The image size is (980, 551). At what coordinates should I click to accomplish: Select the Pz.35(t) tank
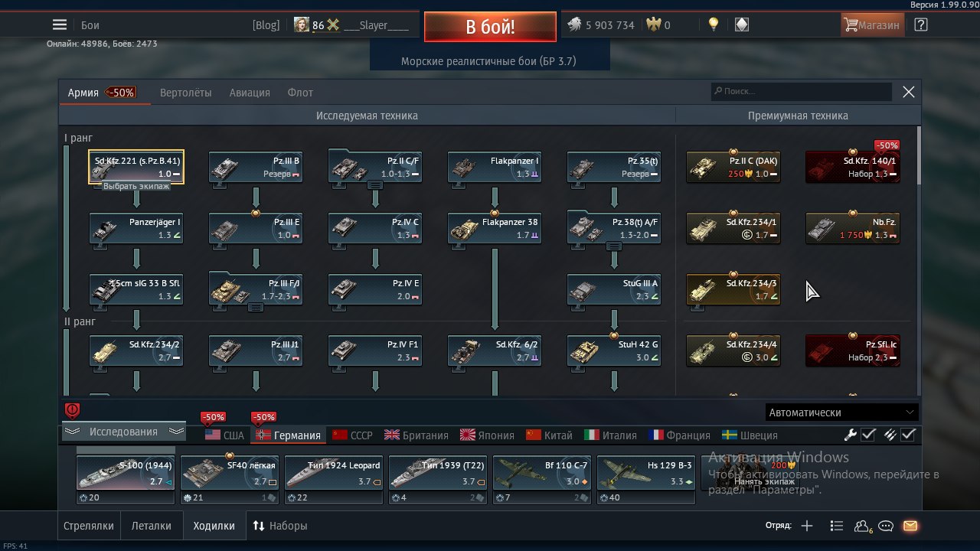point(614,167)
